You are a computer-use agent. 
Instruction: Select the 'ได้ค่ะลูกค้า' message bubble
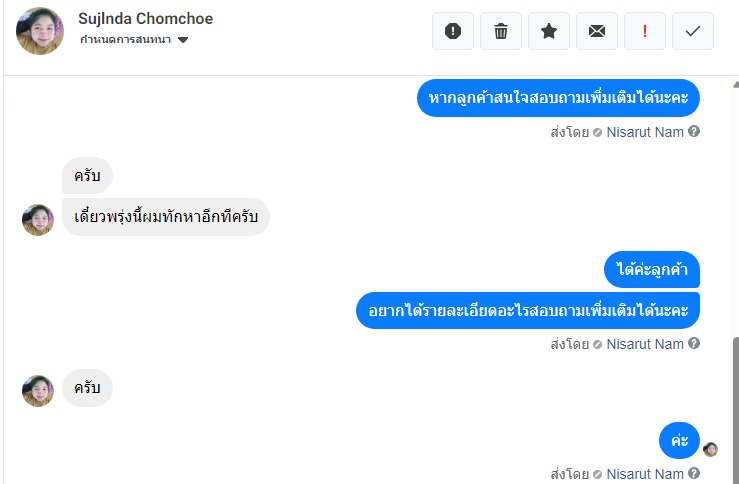tap(652, 270)
